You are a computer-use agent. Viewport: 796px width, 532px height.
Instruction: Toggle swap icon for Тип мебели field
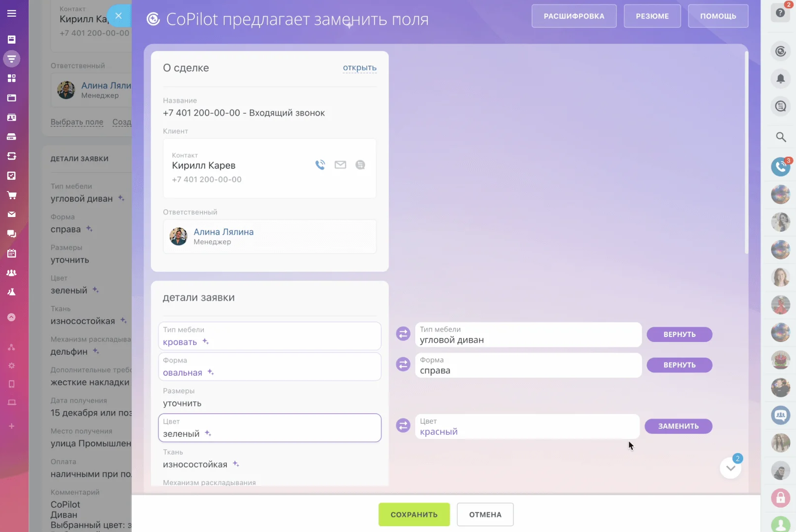coord(403,334)
